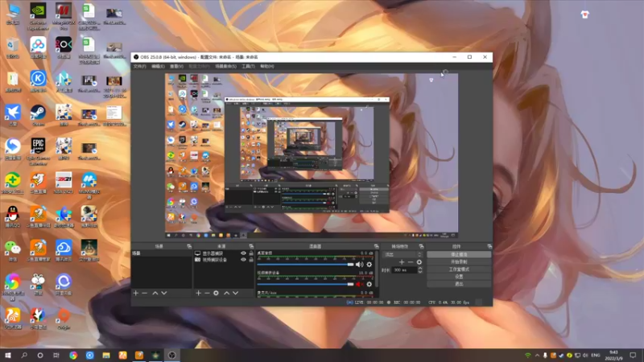Screen dimensions: 644x362
Task: Add a new source with the plus icon
Action: (198, 293)
